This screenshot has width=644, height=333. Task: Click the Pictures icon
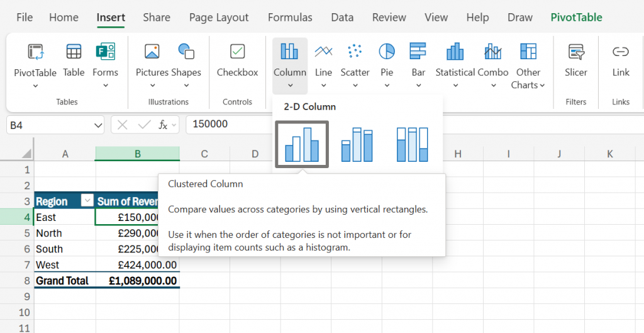[x=152, y=59]
